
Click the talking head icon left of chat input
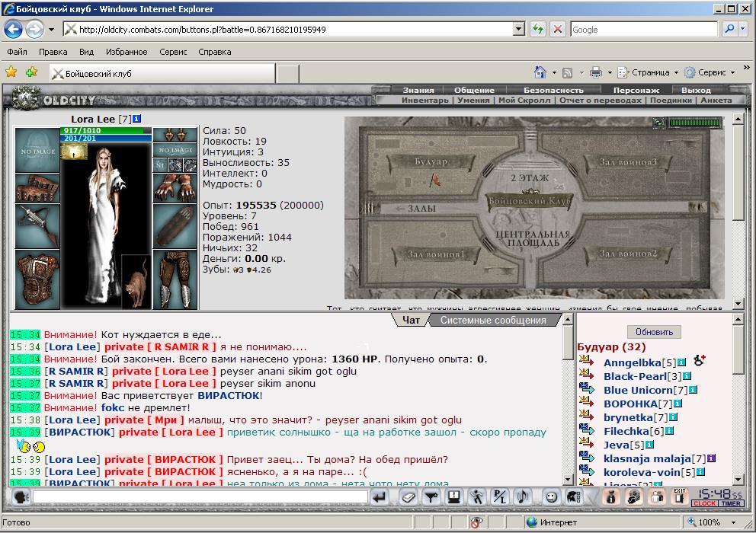(21, 496)
